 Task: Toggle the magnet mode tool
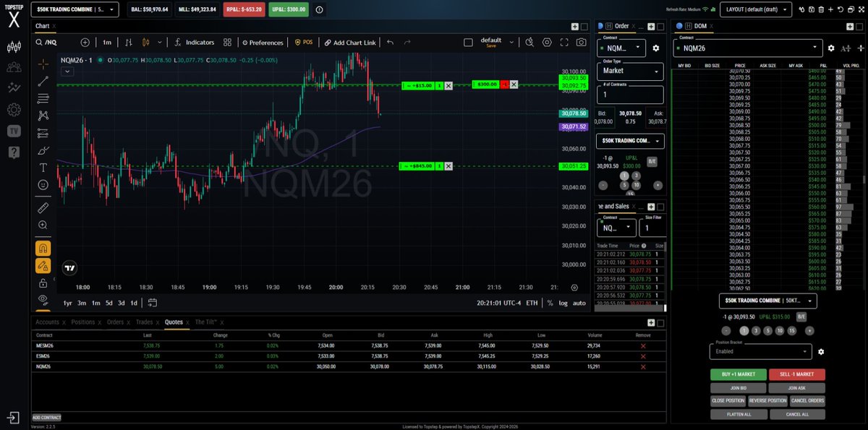click(x=43, y=248)
